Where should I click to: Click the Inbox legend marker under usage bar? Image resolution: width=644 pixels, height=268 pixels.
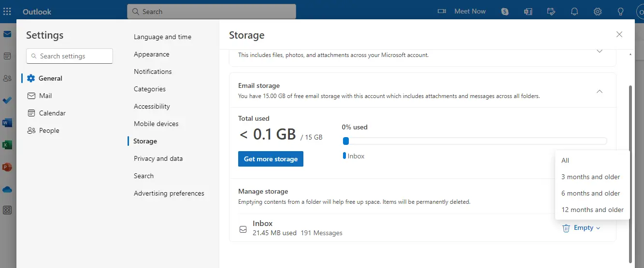click(344, 156)
